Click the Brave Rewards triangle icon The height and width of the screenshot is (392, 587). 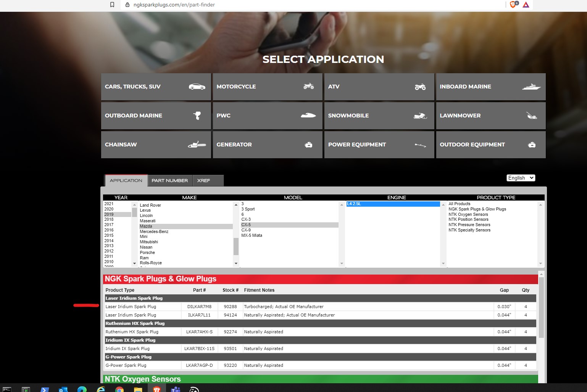coord(526,5)
